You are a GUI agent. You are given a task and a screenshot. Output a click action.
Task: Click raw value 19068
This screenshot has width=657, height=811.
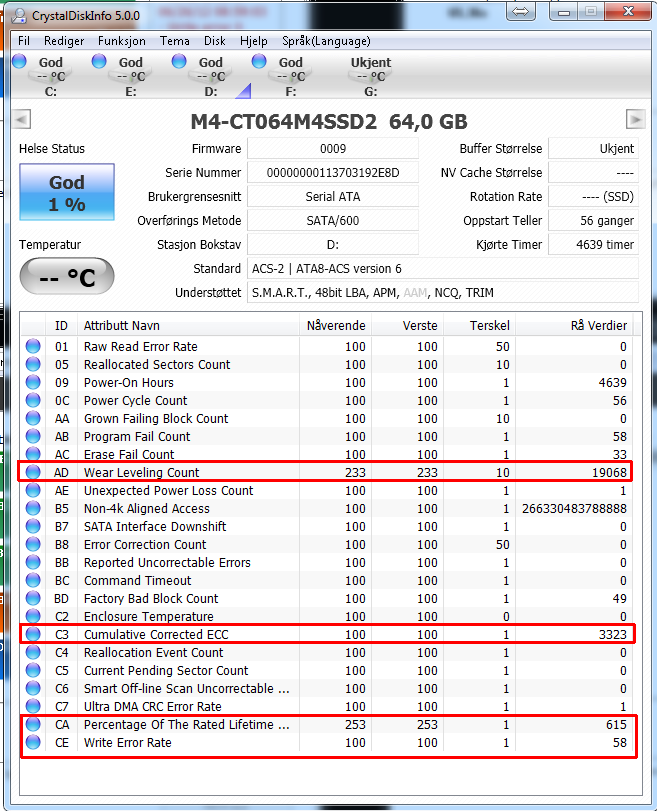click(609, 472)
